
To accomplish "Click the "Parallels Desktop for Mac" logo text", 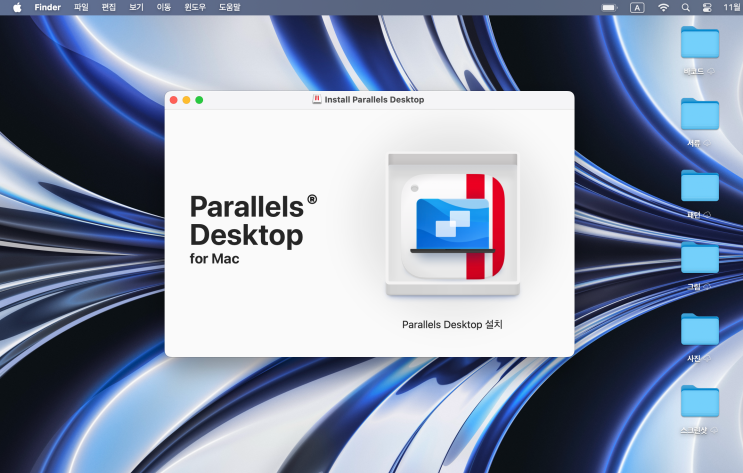I will pos(253,229).
